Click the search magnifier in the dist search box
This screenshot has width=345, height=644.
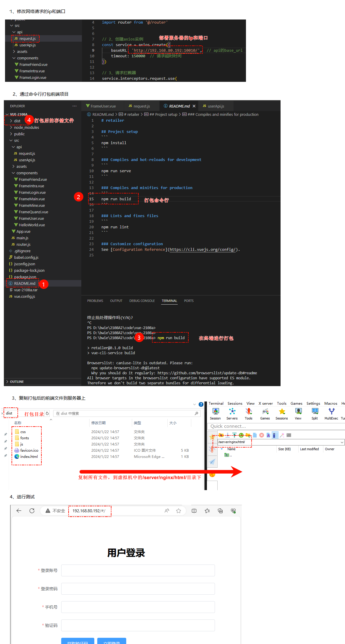[196, 413]
